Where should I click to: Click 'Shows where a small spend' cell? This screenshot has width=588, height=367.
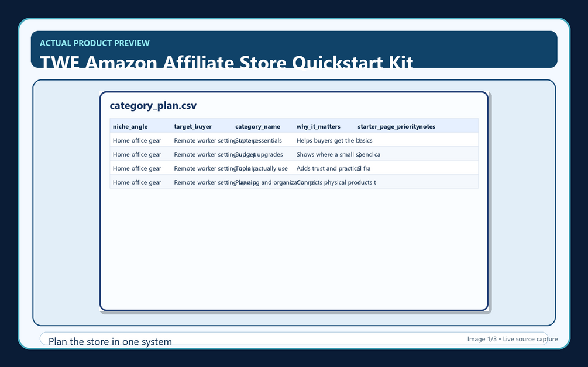point(338,154)
